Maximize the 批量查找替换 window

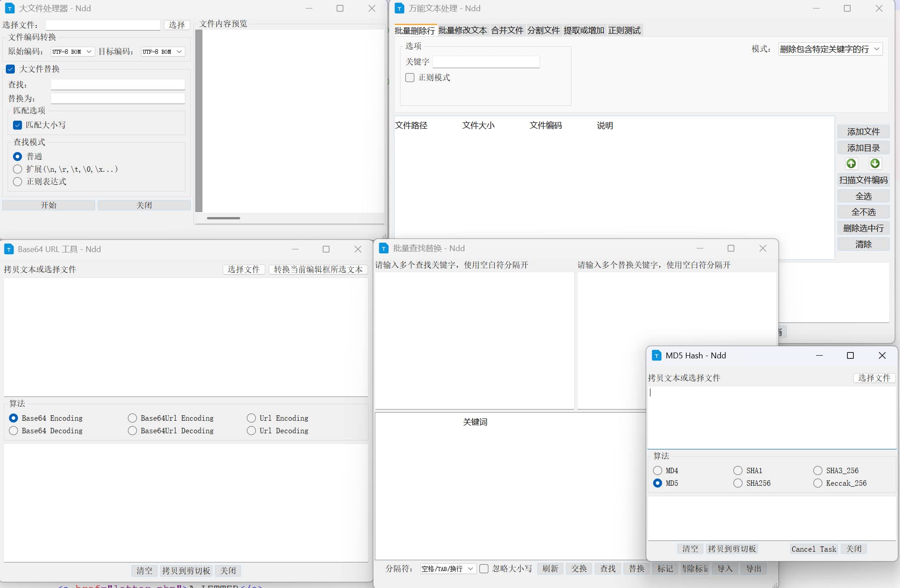point(731,248)
